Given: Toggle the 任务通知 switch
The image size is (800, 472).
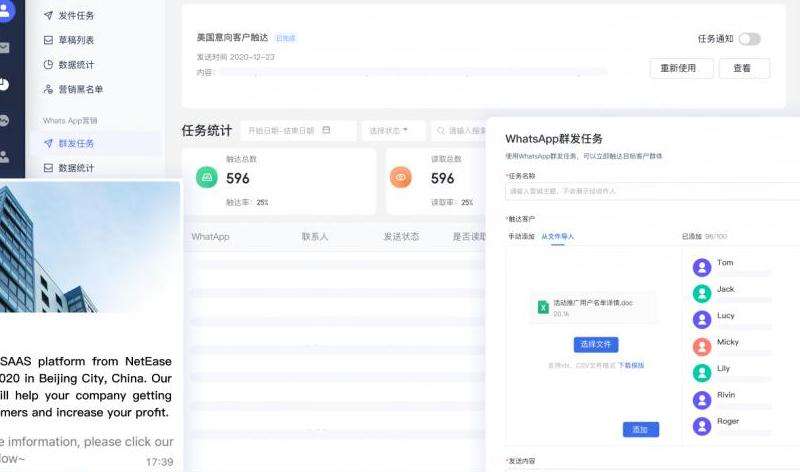Looking at the screenshot, I should click(x=749, y=39).
